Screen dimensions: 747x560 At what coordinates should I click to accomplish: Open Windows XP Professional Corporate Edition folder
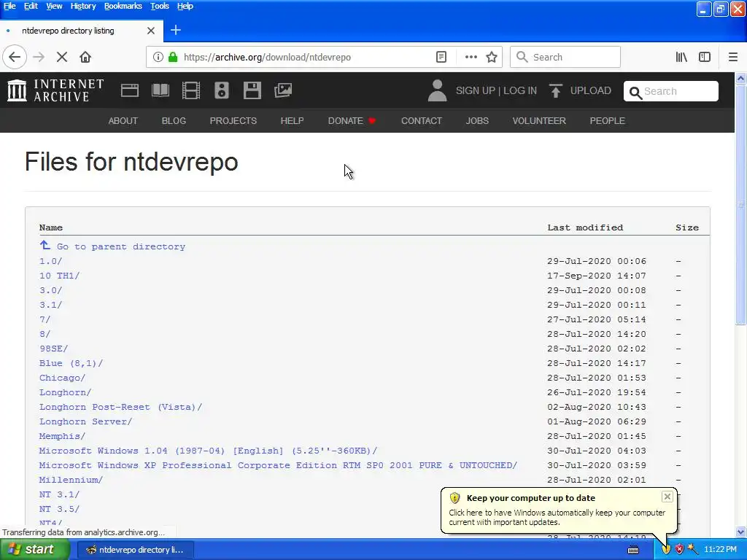click(278, 465)
